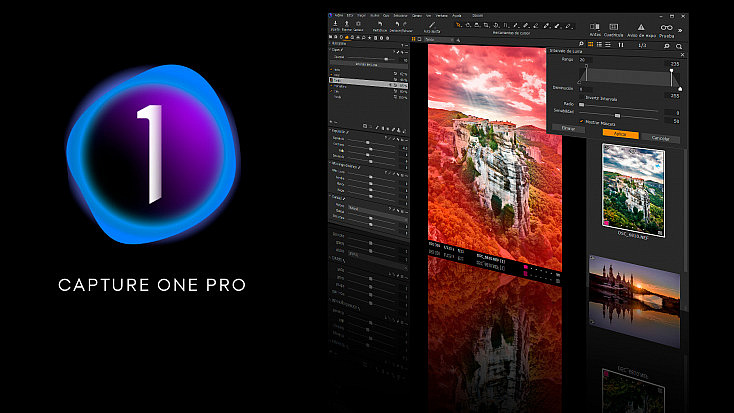Open the Archivo menu
734x413 pixels.
click(x=338, y=15)
